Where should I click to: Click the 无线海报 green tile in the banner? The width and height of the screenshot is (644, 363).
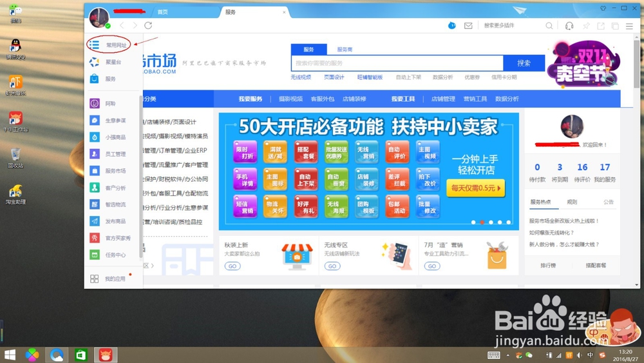coord(336,206)
